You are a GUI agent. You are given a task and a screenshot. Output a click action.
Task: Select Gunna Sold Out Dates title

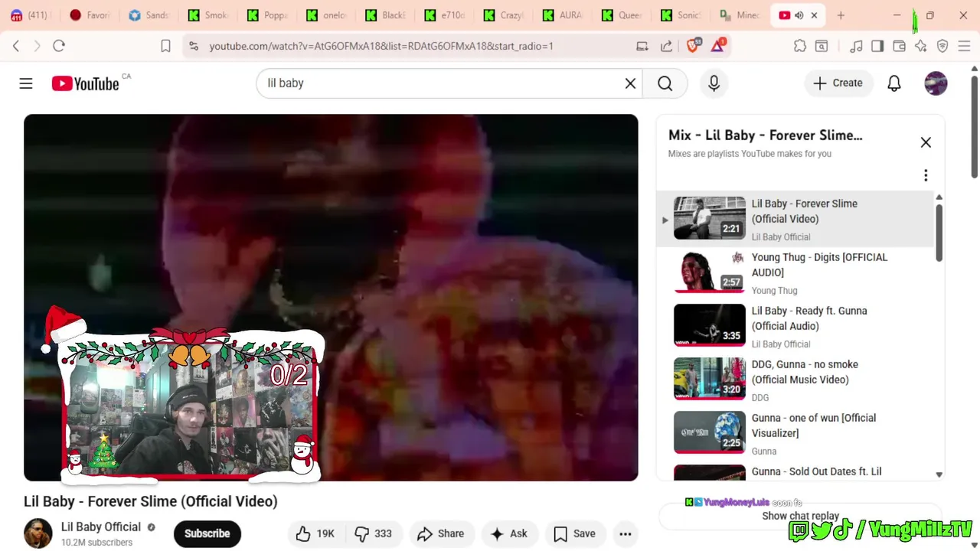(x=816, y=472)
